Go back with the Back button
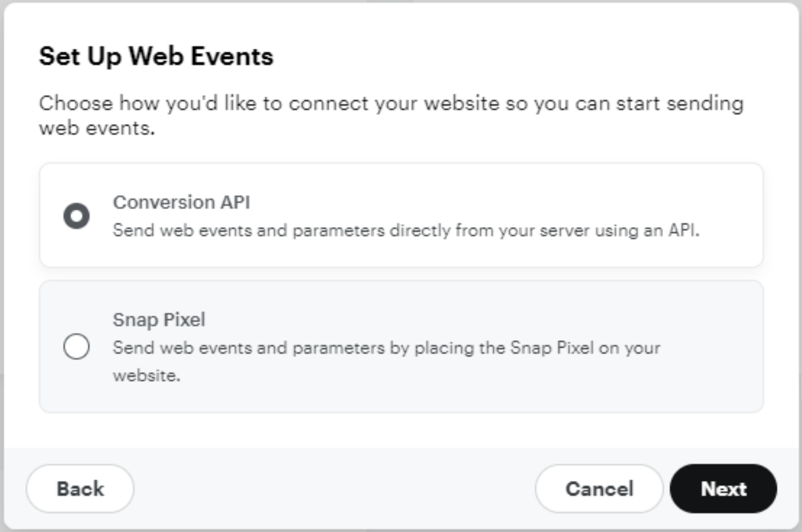Image resolution: width=802 pixels, height=532 pixels. tap(80, 489)
